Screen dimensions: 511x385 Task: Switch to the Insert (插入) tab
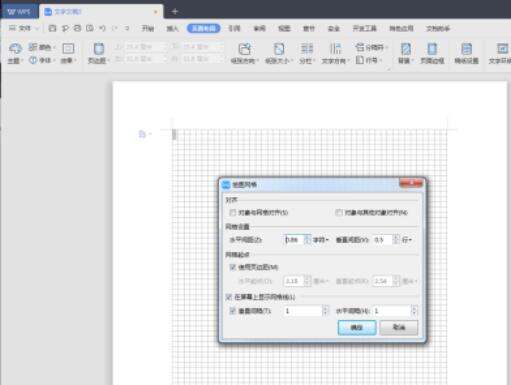(x=173, y=29)
